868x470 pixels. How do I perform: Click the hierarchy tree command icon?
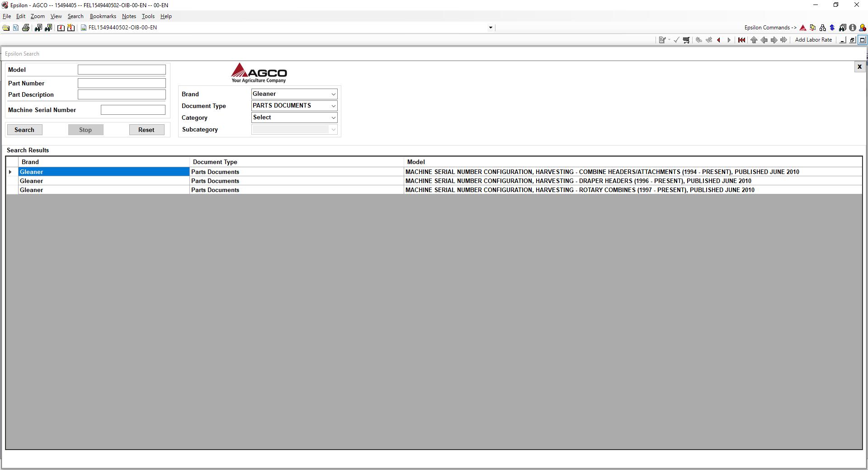(x=822, y=28)
